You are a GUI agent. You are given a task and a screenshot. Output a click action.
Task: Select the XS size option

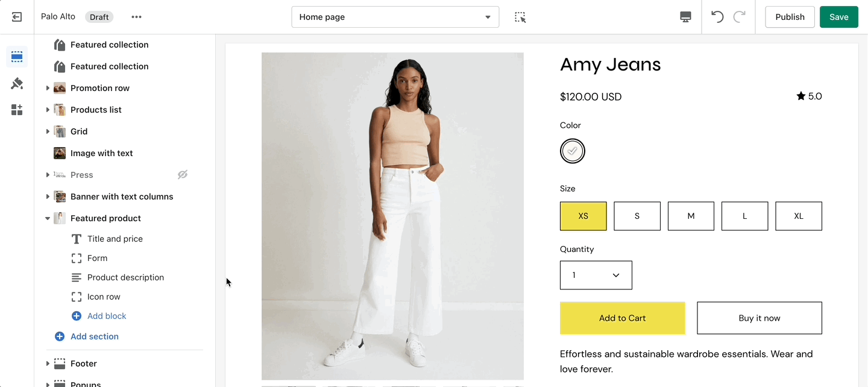point(583,216)
